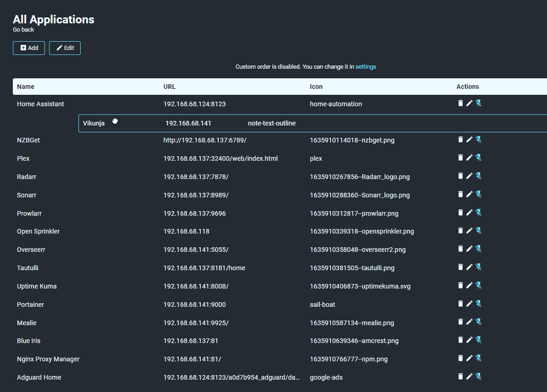547x392 pixels.
Task: Delete the Adguard Home application
Action: coord(460,377)
